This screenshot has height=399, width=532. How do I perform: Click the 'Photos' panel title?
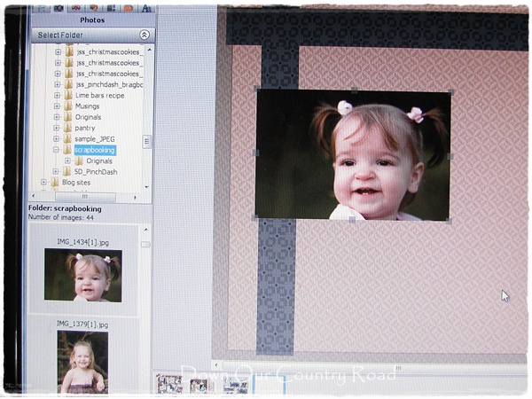pos(92,20)
